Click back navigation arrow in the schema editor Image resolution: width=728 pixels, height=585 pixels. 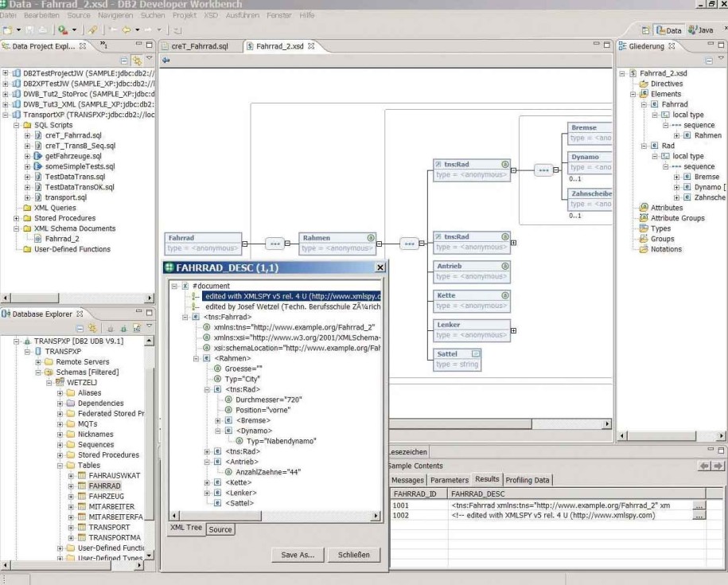point(166,59)
